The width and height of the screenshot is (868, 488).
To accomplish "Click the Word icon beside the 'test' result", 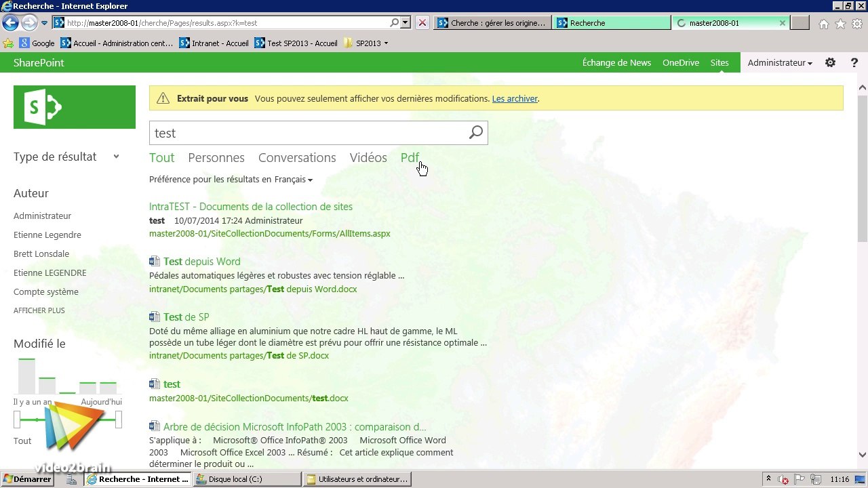I will [155, 384].
